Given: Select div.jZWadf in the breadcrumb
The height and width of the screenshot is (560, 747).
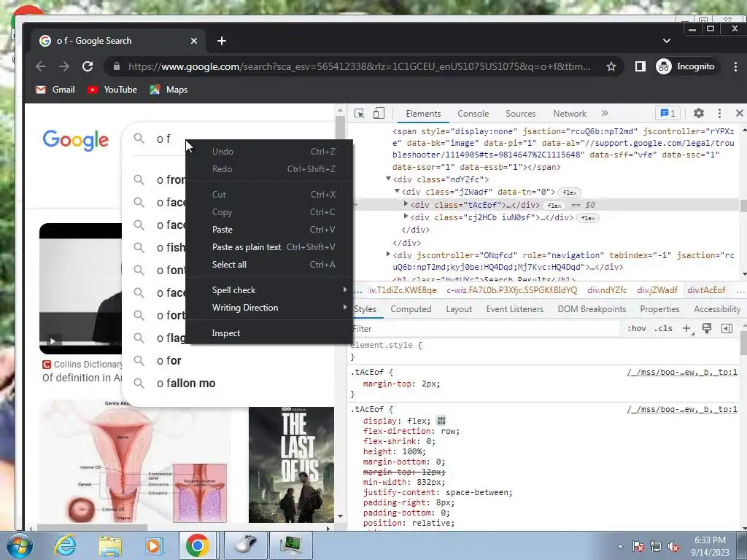Looking at the screenshot, I should [657, 290].
